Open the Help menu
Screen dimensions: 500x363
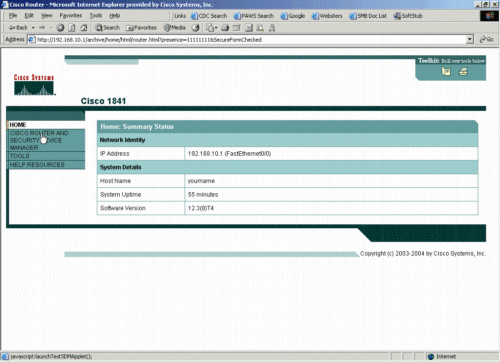pos(115,15)
